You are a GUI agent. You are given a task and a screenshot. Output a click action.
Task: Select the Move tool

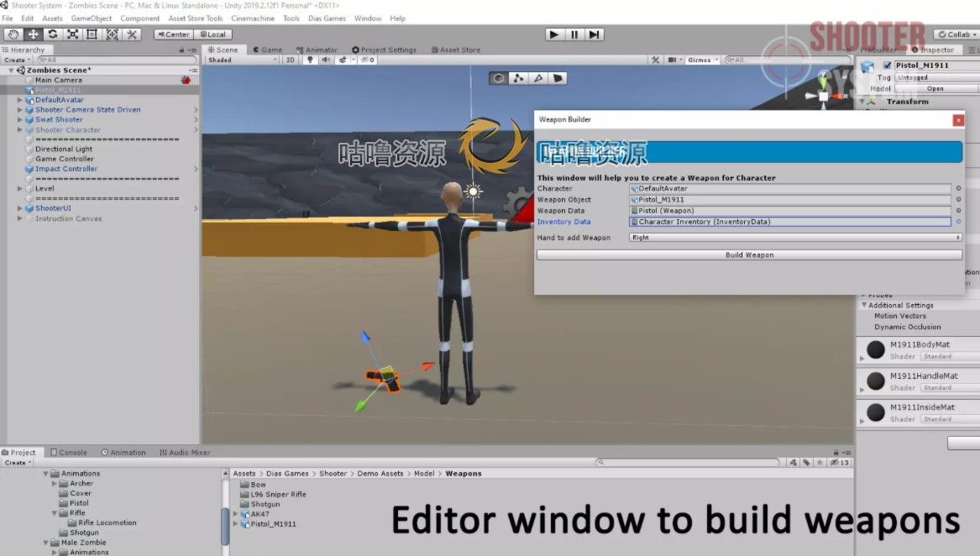[x=33, y=34]
